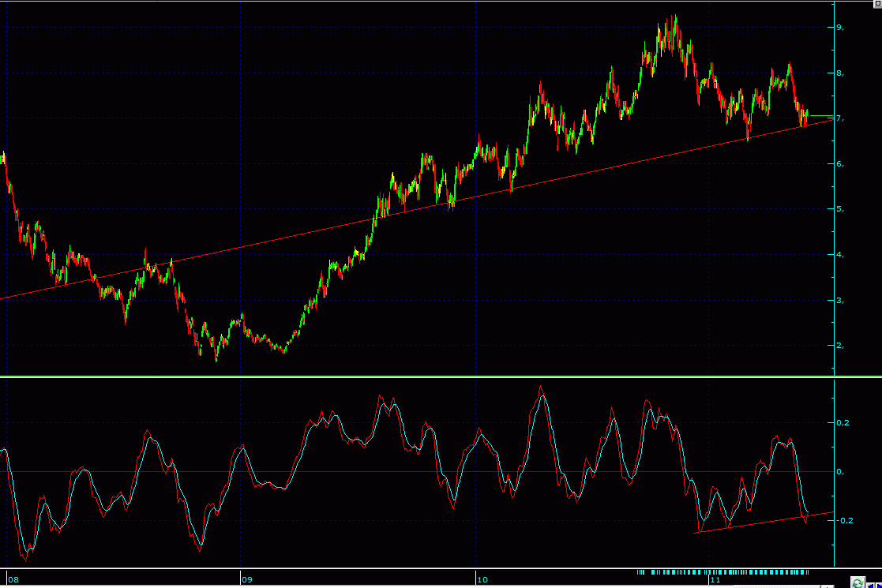Click the green refresh icon
This screenshot has width=882, height=588.
click(x=857, y=582)
